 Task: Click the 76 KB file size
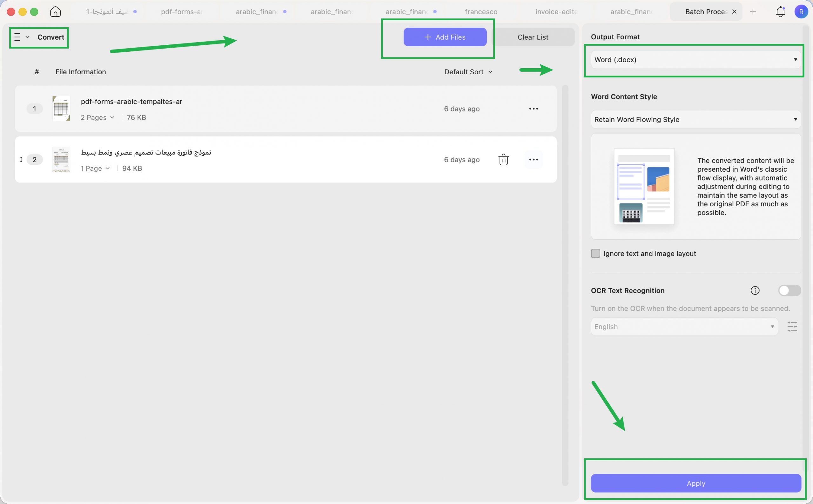[136, 117]
